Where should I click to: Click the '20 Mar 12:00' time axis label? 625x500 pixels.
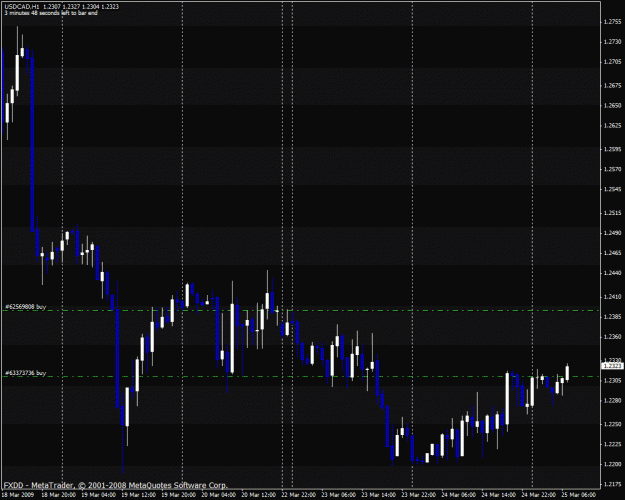[x=259, y=495]
